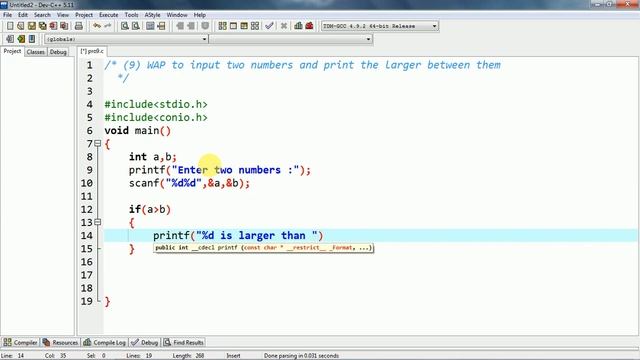Open the Window menu
This screenshot has width=640, height=360.
177,15
